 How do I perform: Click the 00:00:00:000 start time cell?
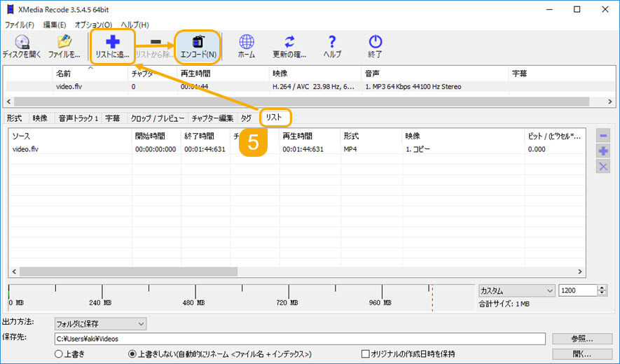click(x=156, y=149)
